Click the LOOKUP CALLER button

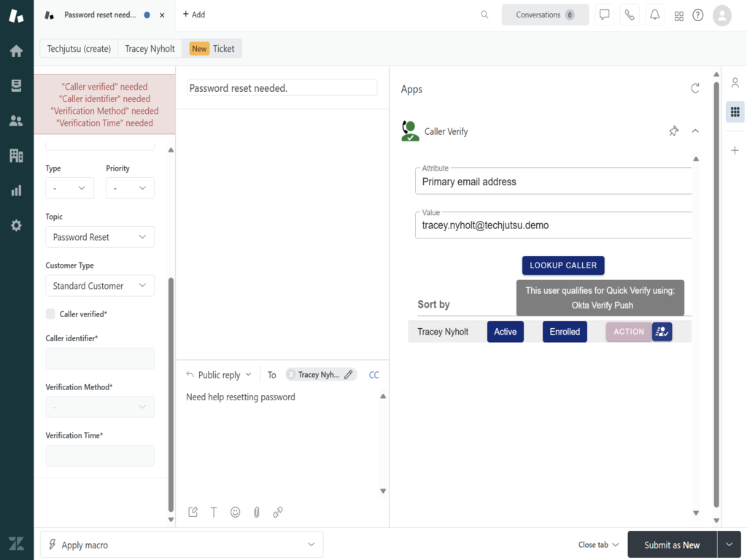point(563,265)
